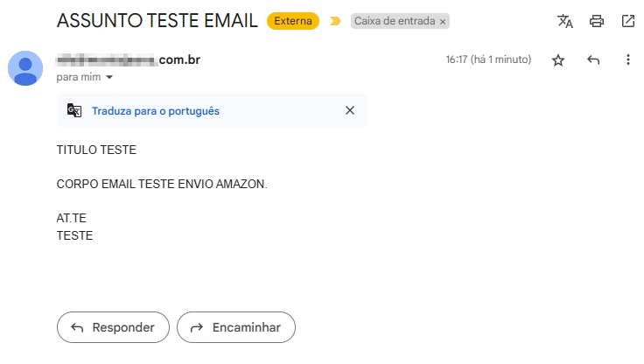Toggle the yellow importance marker
This screenshot has width=644, height=364.
click(334, 21)
